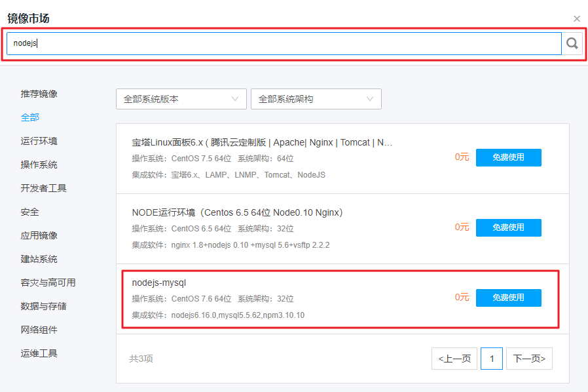This screenshot has height=392, width=588.
Task: Click text 'nginx 1.8+nodejs 0.10 +mysql 5.6+vsftp 2.2.2'
Action: 251,245
